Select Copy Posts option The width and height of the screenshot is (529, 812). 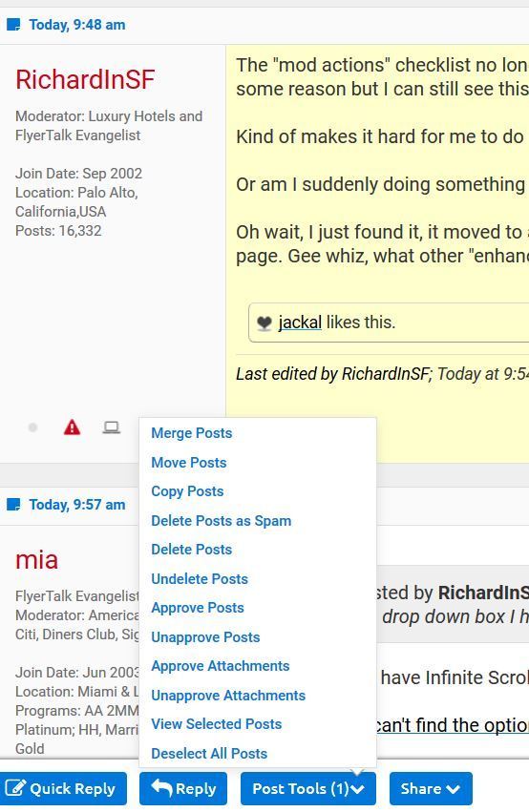(187, 491)
